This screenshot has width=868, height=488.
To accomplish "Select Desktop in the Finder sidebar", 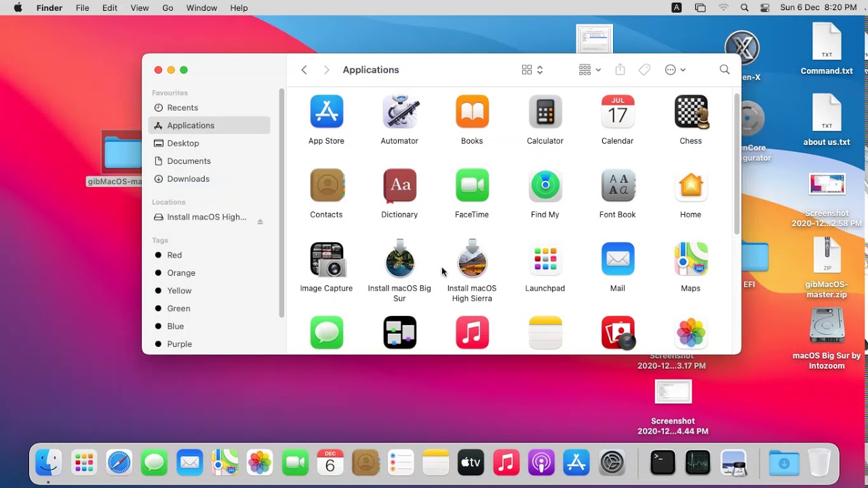I will point(209,143).
